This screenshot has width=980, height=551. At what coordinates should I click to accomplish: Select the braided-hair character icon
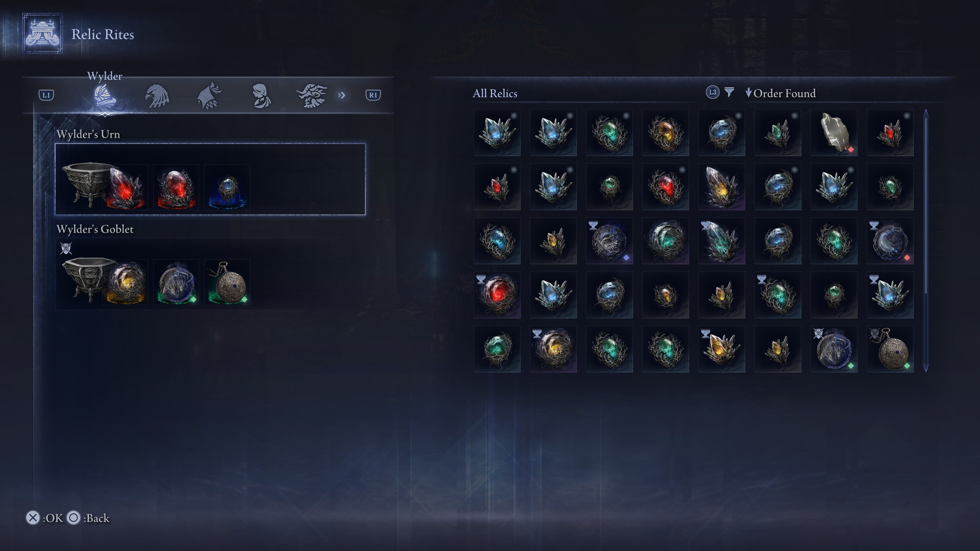[261, 96]
